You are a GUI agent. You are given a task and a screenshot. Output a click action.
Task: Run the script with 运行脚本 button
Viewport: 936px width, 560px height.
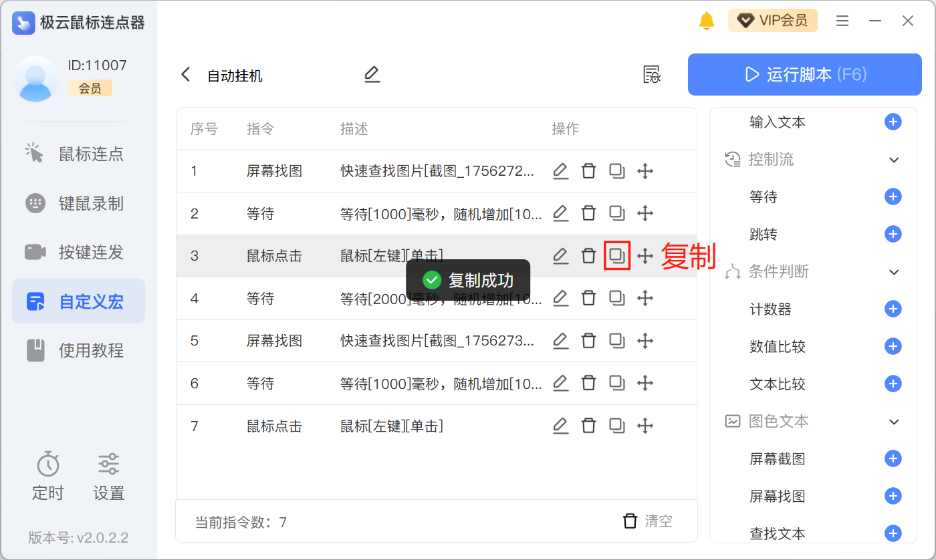(805, 74)
